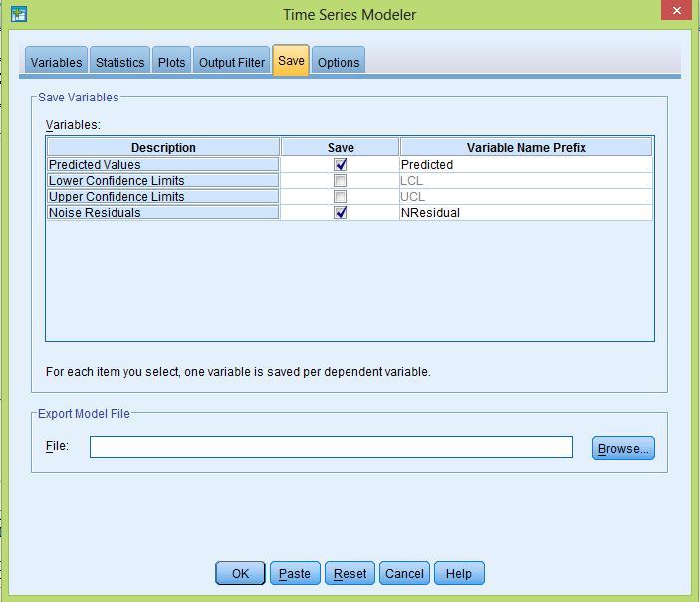
Task: Uncheck Save for Predicted Values
Action: pos(341,164)
